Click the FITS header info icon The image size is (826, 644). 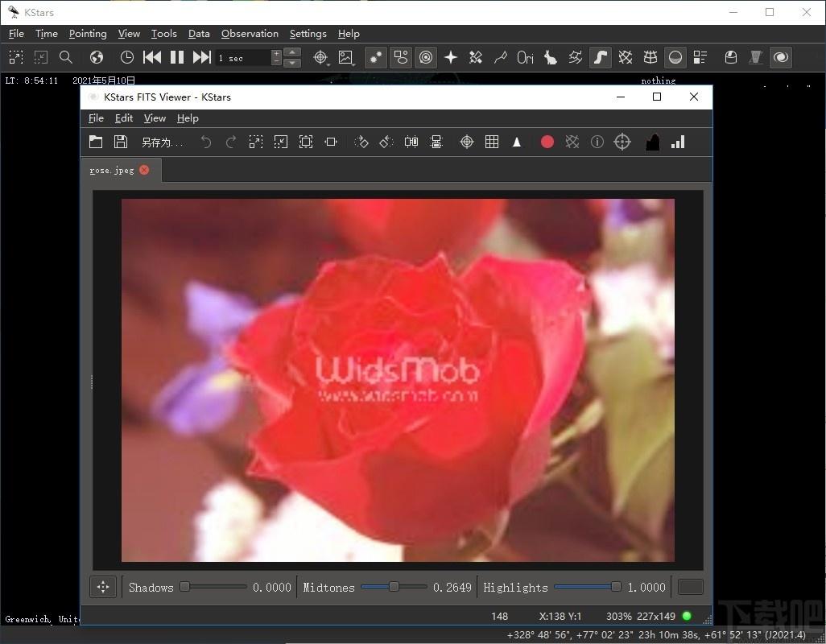pyautogui.click(x=597, y=142)
